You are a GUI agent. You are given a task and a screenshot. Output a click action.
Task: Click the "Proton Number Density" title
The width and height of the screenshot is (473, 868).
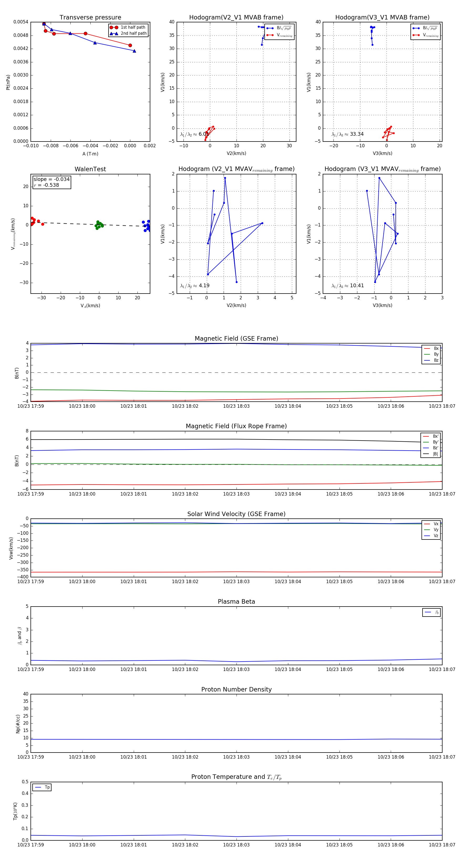tap(236, 689)
